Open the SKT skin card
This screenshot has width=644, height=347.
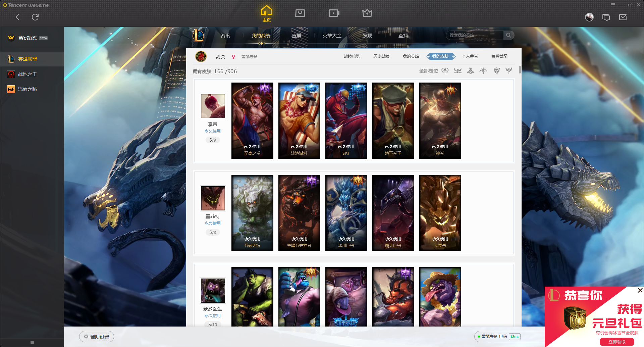346,120
